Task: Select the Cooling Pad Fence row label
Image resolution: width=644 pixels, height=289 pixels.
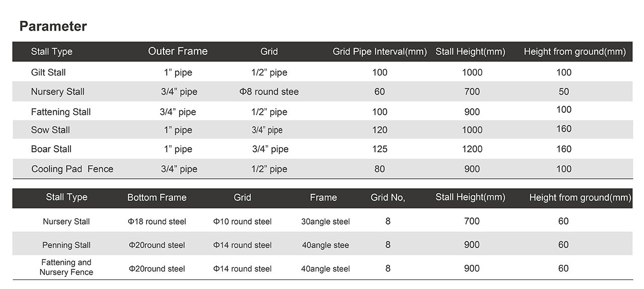Action: tap(72, 169)
